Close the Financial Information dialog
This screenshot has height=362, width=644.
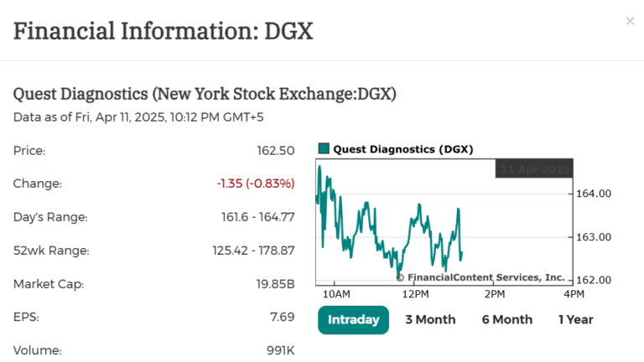(630, 21)
